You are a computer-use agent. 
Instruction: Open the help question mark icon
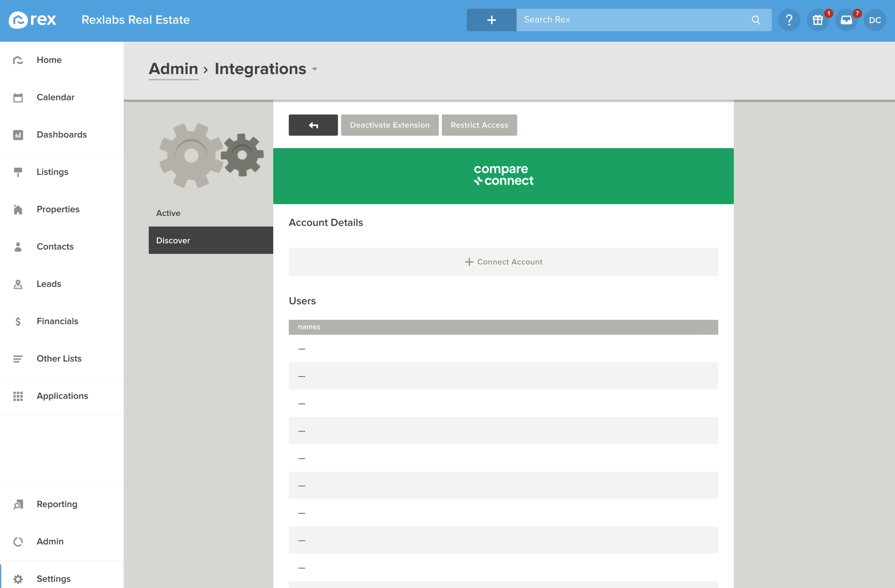789,20
